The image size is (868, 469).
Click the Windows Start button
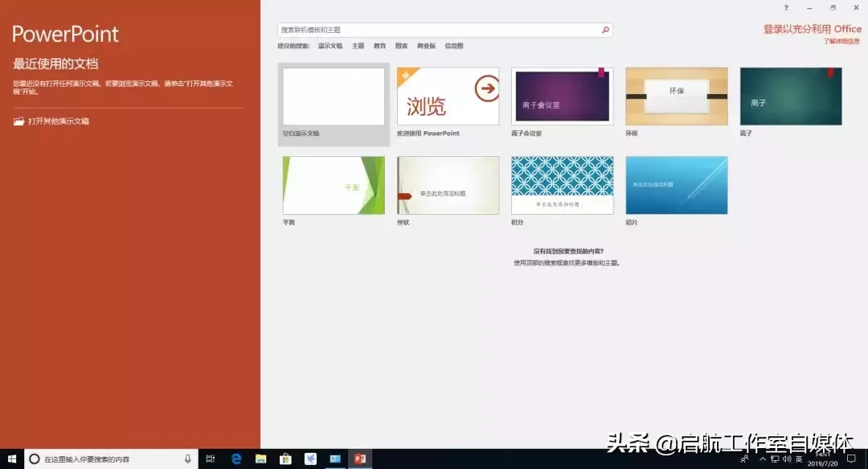[x=12, y=459]
